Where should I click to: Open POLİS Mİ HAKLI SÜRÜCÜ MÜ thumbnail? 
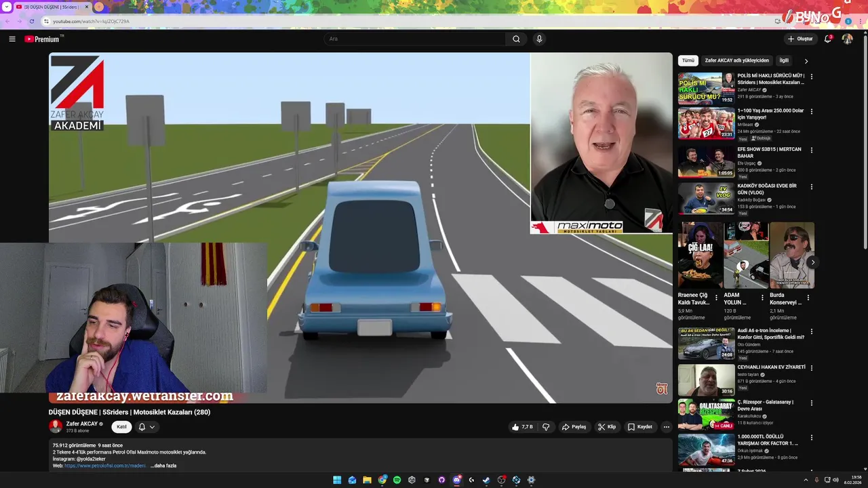(707, 88)
